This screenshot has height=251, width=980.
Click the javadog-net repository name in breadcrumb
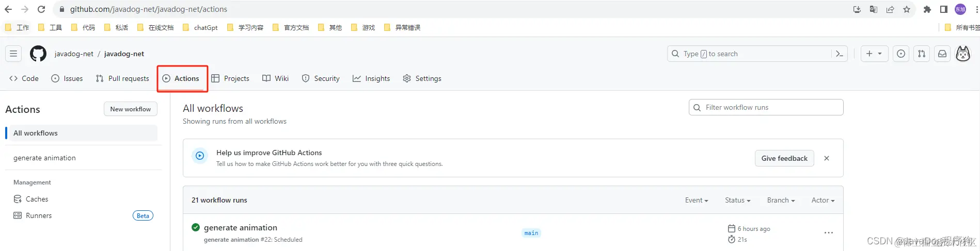click(124, 54)
